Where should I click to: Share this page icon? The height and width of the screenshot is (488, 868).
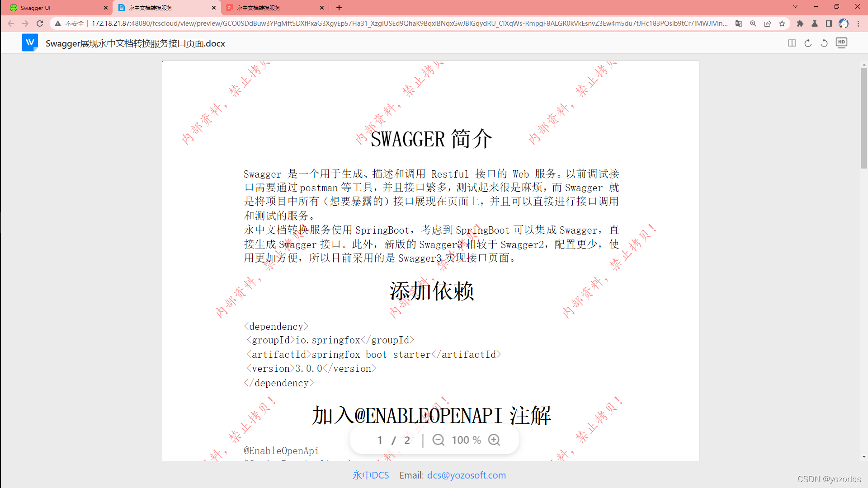tap(768, 23)
